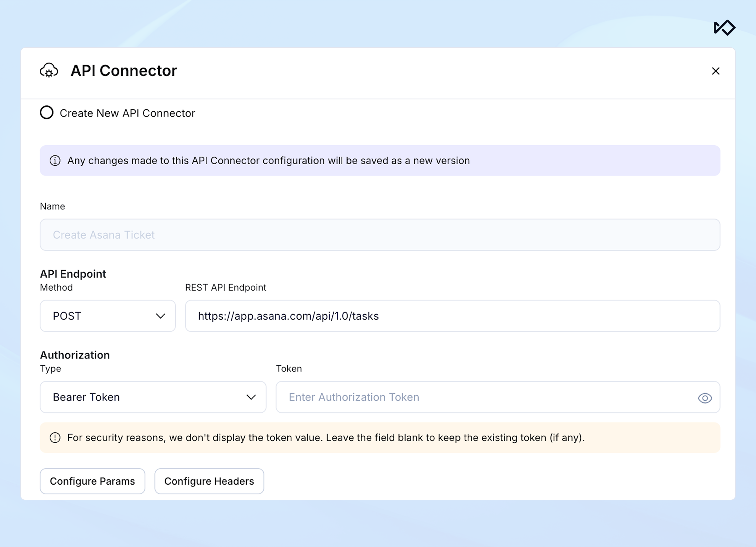The image size is (756, 547).
Task: Click the info icon in purple banner
Action: click(x=55, y=161)
